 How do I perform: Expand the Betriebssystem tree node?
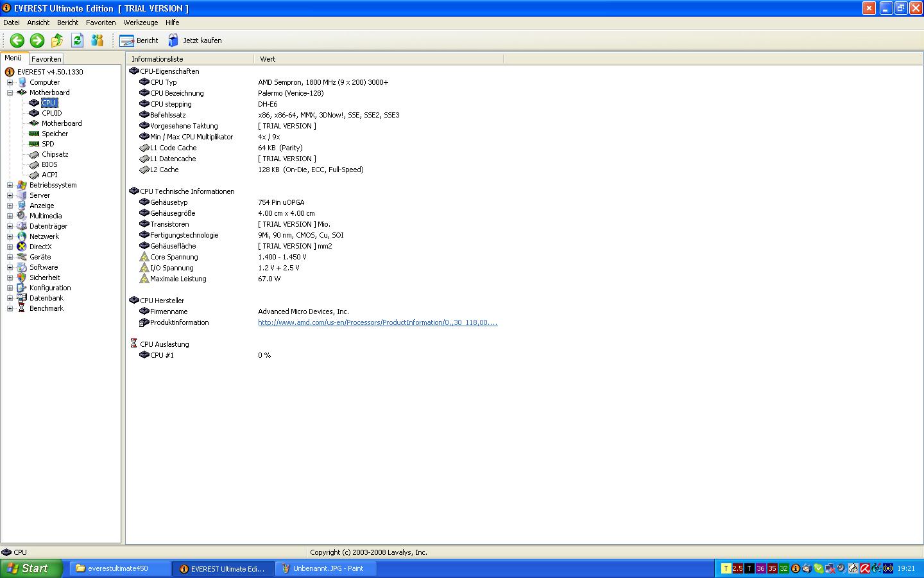pyautogui.click(x=10, y=185)
